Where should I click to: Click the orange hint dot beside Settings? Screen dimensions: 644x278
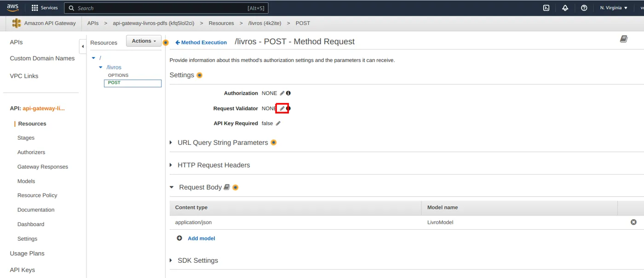click(200, 75)
